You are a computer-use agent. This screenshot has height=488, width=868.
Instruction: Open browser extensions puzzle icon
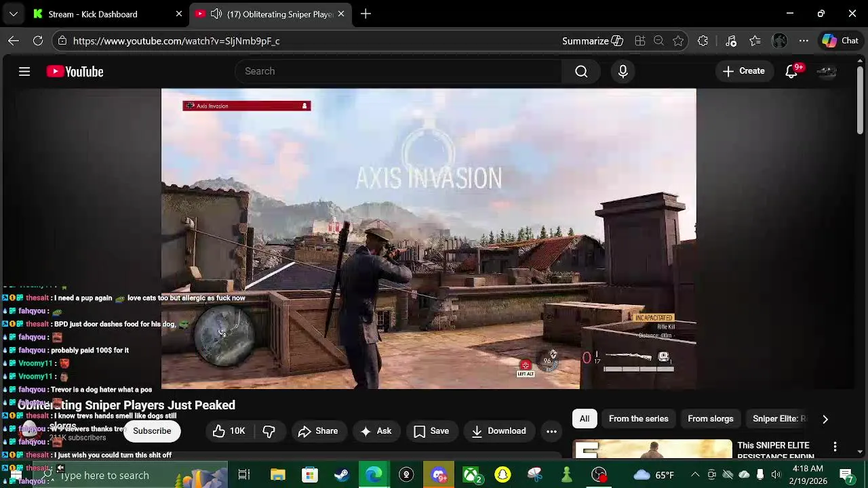click(703, 41)
